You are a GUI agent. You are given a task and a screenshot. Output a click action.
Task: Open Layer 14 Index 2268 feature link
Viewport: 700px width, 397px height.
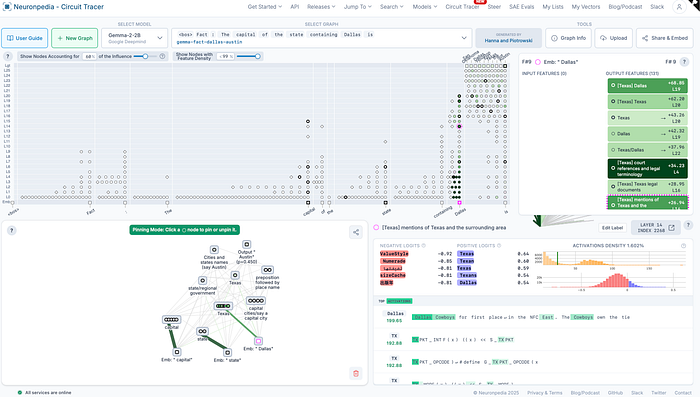coord(655,228)
